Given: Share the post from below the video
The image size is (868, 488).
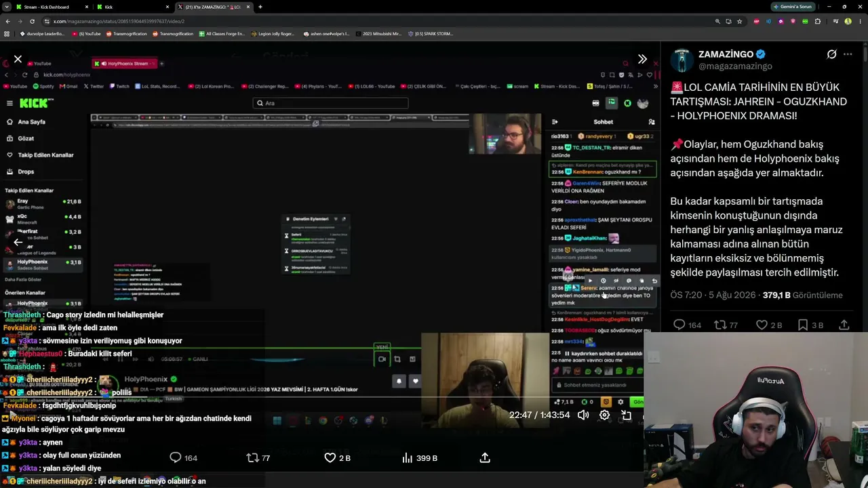Looking at the screenshot, I should pos(485,458).
